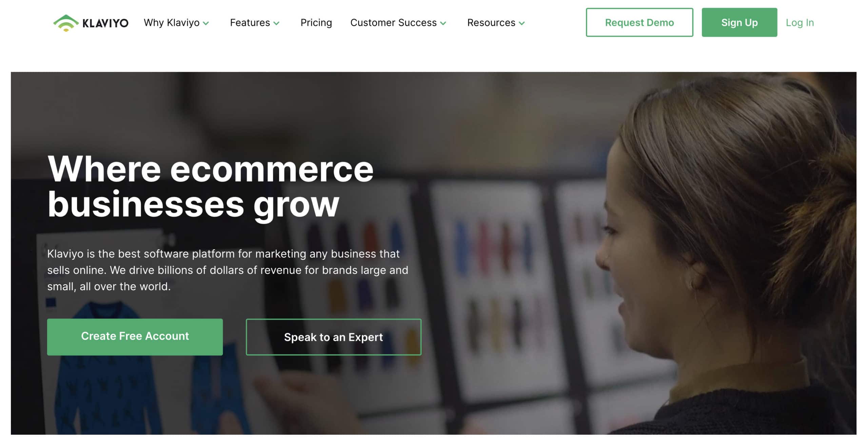
Task: Expand the Features chevron arrow
Action: (276, 23)
